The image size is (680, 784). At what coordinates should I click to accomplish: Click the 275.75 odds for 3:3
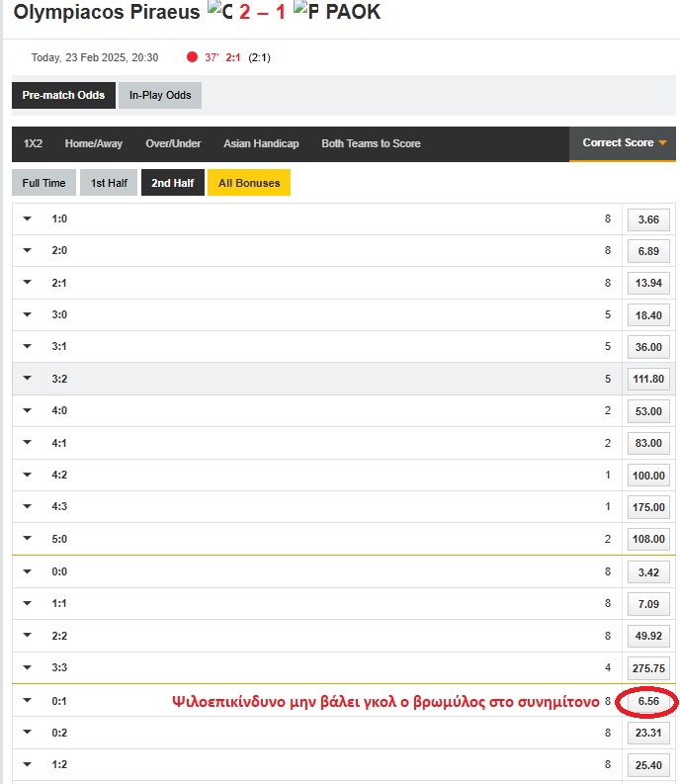tap(648, 668)
